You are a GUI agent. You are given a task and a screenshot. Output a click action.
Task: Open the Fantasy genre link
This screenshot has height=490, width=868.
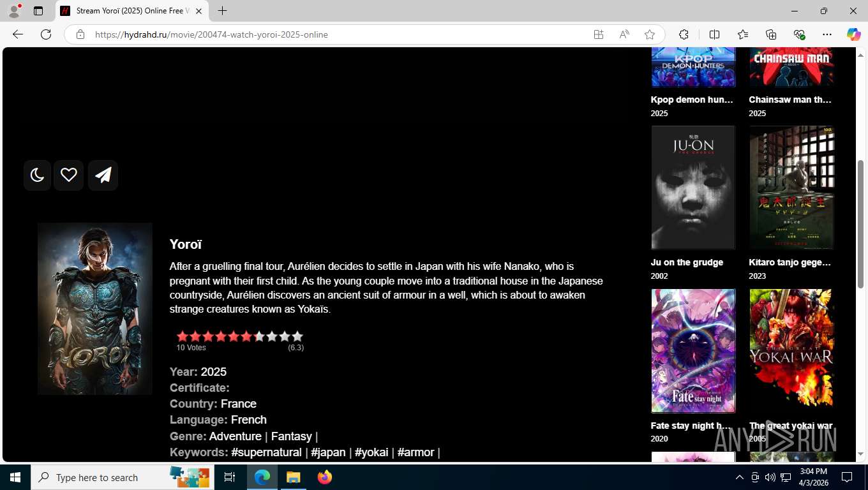click(292, 436)
